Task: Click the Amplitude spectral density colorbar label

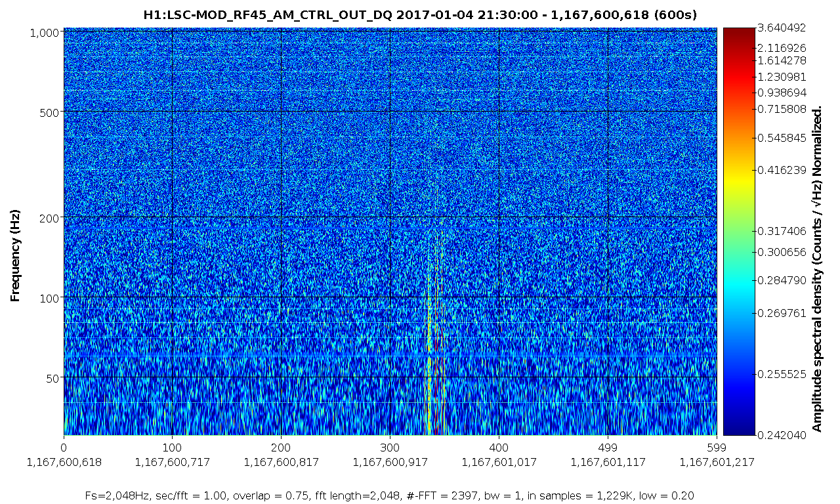Action: click(x=817, y=270)
